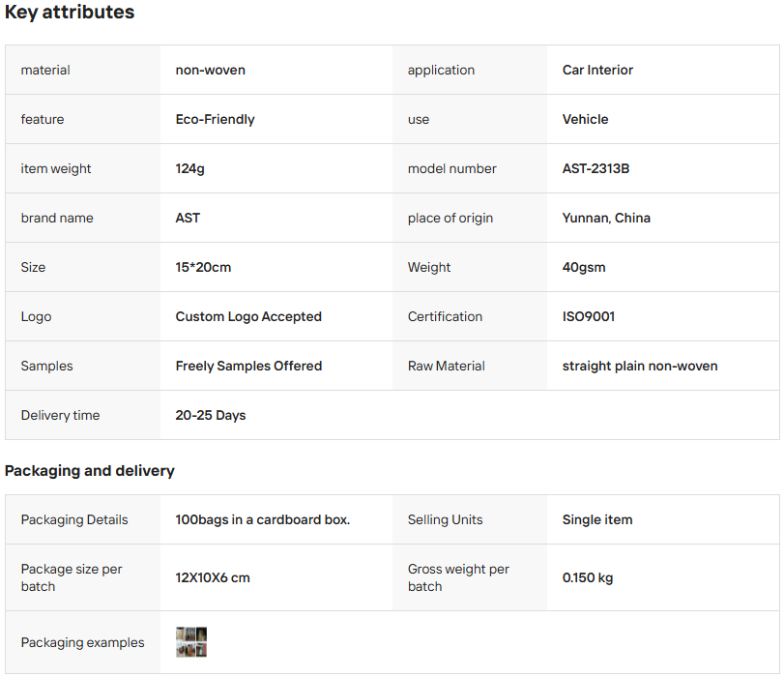
Task: Click the brand name value 'AST'
Action: (188, 218)
